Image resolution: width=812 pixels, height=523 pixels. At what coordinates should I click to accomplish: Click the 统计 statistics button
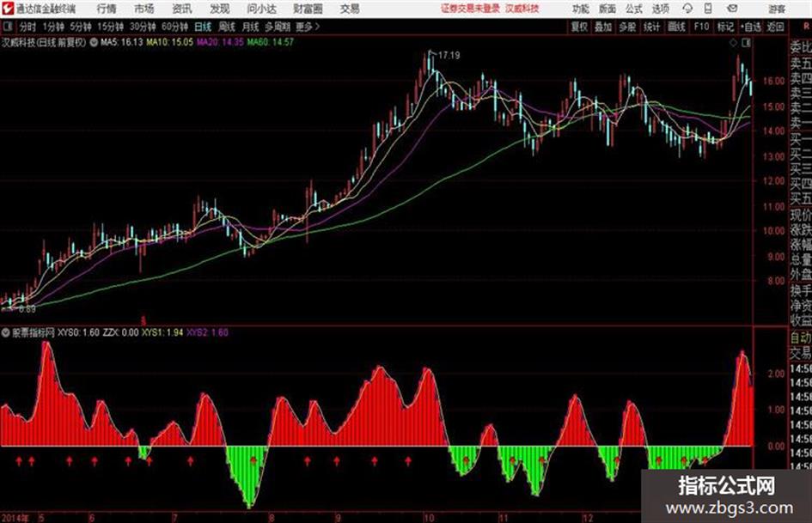point(651,27)
